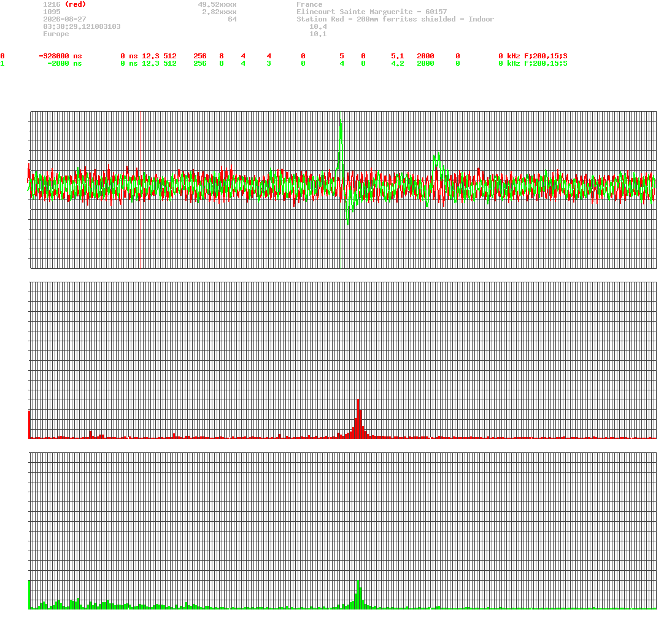Select the "1095" value in header
Viewport: 672px width, 623px height.
tap(52, 12)
